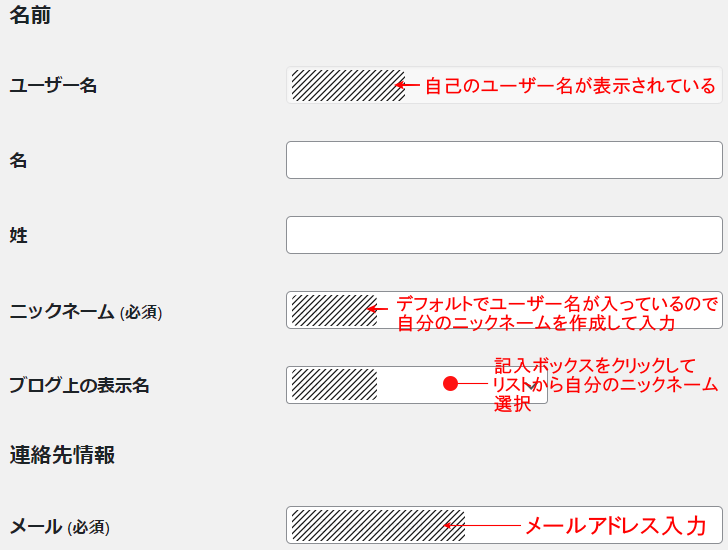Click the 名 (first name) input field
The image size is (728, 550).
[503, 160]
